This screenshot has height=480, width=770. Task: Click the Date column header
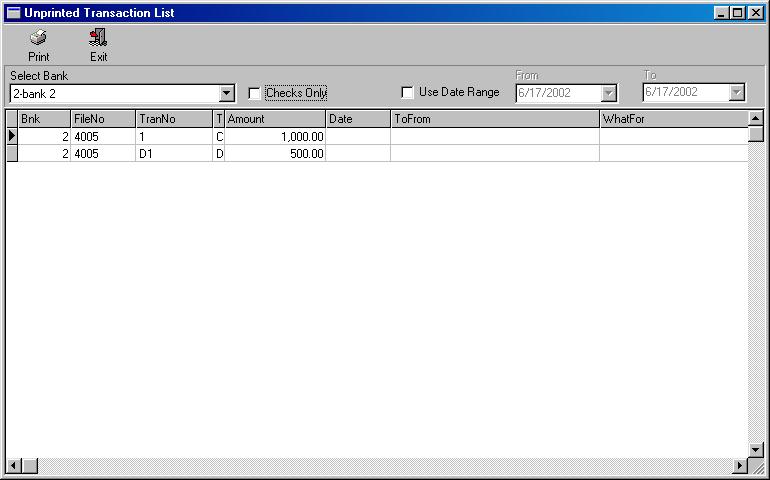357,119
